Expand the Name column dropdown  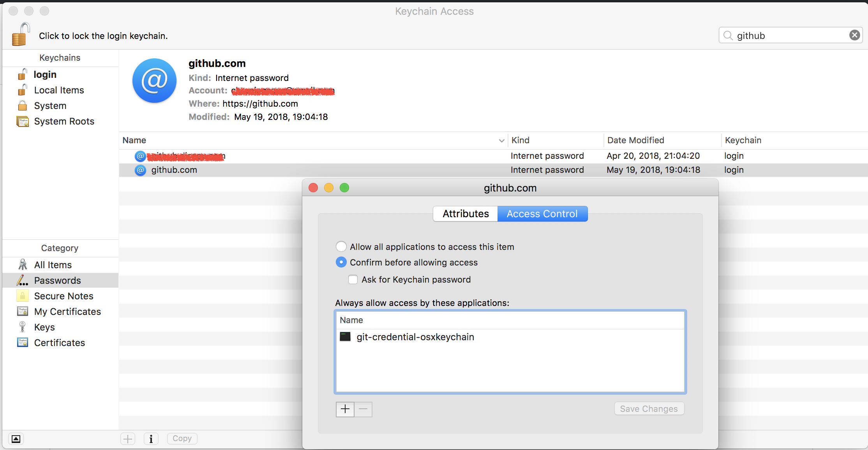[499, 140]
